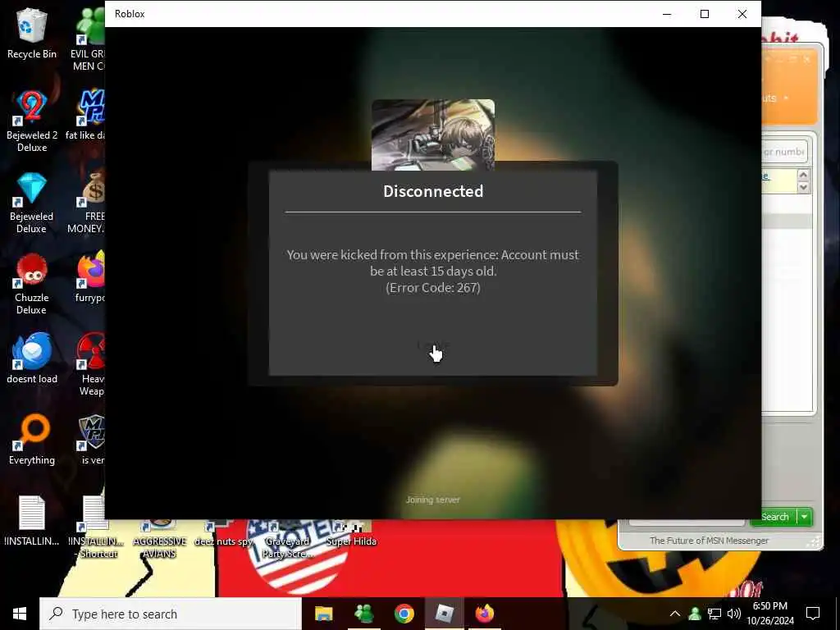Click the game thumbnail in Roblox dialog

click(433, 135)
